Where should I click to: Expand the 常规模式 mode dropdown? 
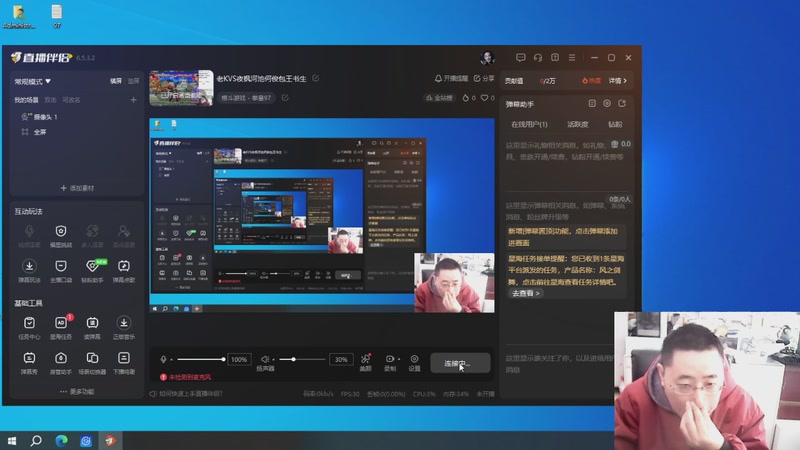tap(33, 81)
